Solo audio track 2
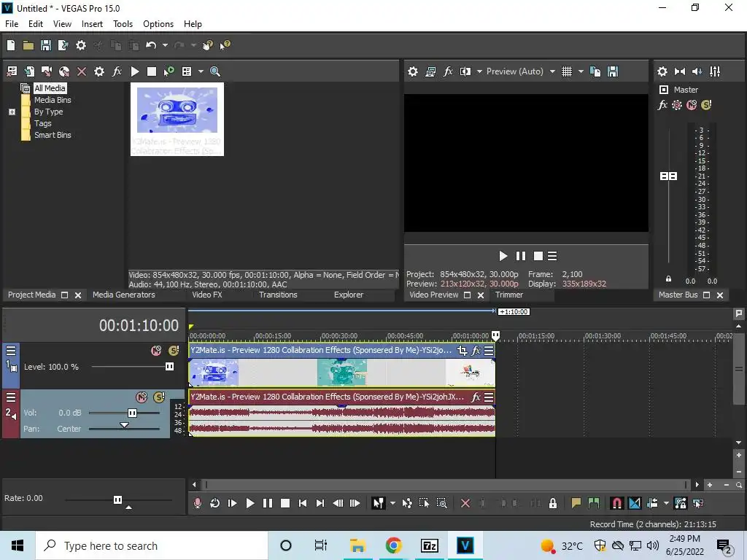Screen dimensions: 747x560 [159, 397]
